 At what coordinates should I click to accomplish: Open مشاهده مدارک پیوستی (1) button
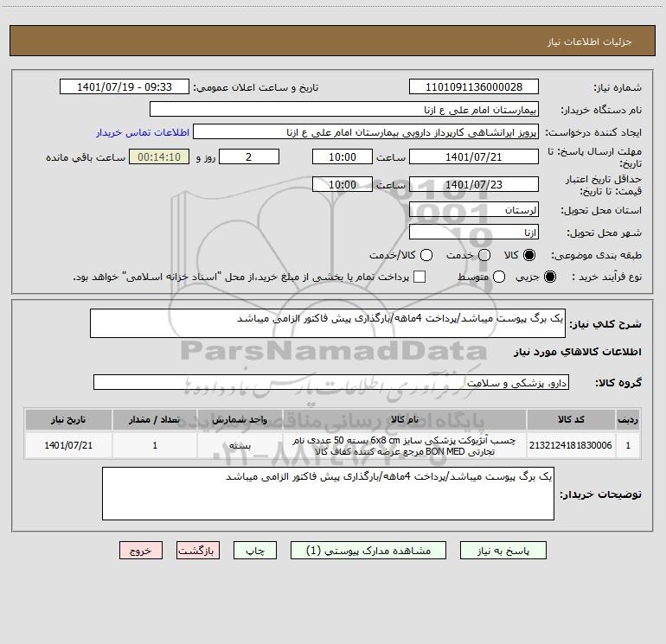368,551
